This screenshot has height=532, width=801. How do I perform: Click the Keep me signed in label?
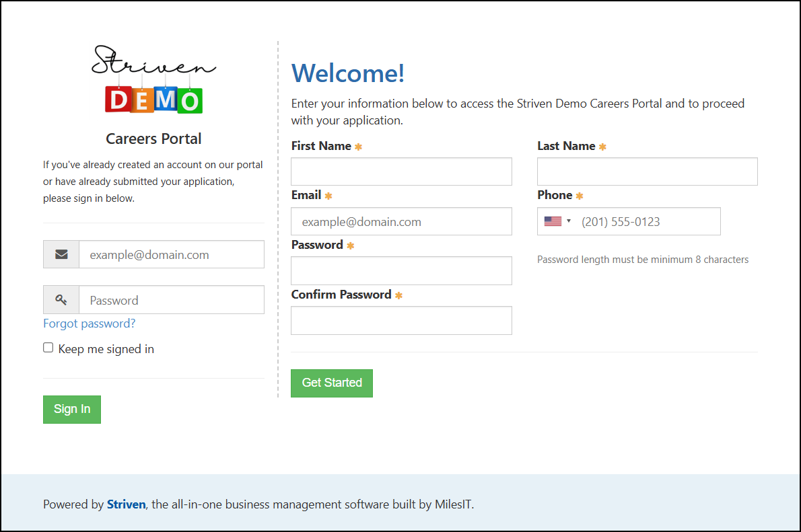(106, 349)
